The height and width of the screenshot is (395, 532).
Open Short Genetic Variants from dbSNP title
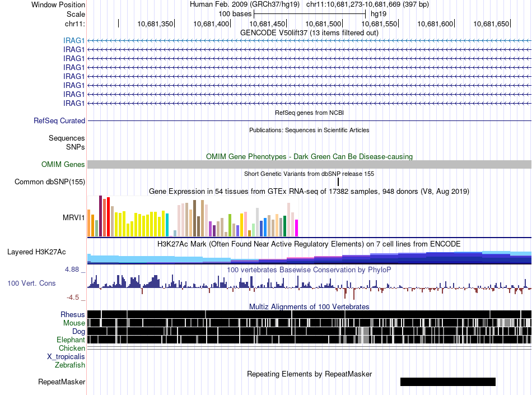point(309,174)
